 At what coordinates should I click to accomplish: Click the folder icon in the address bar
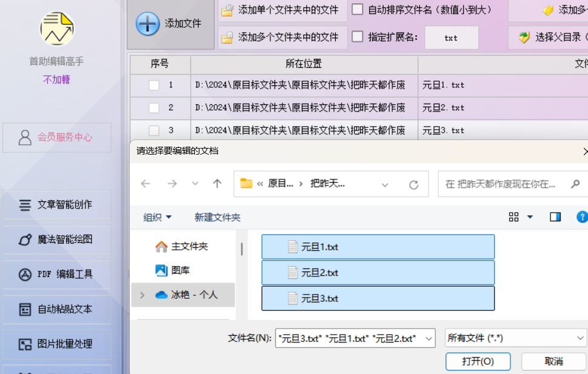(246, 184)
